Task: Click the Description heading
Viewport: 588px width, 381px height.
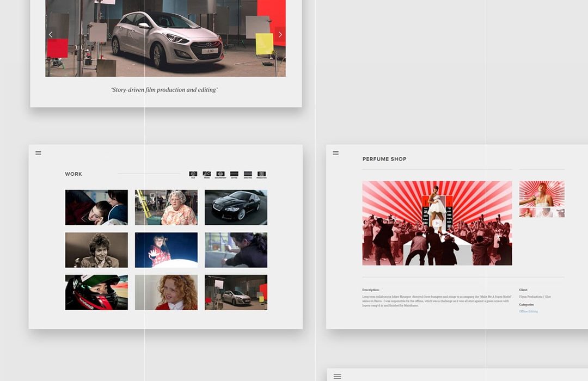Action: (371, 290)
